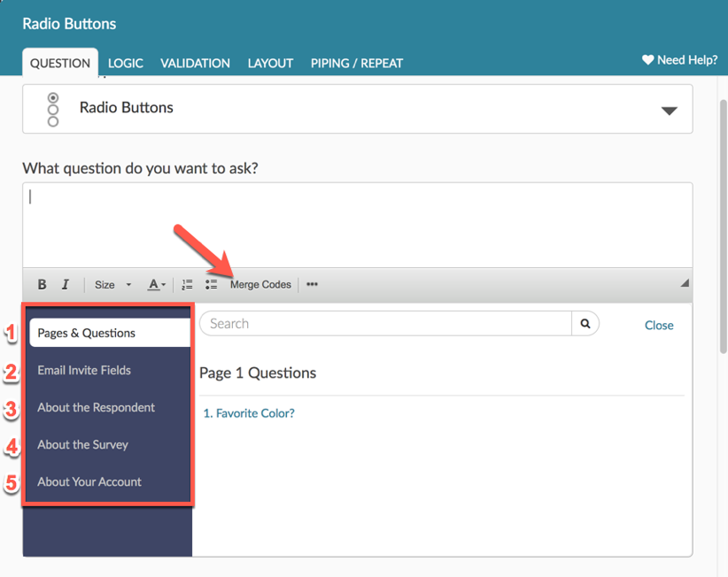This screenshot has width=728, height=577.
Task: Select the Favorite Color question link
Action: 249,413
